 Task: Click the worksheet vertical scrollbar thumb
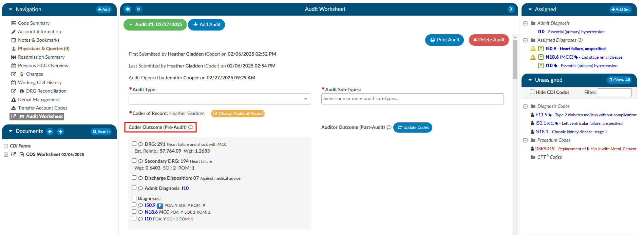pyautogui.click(x=515, y=59)
